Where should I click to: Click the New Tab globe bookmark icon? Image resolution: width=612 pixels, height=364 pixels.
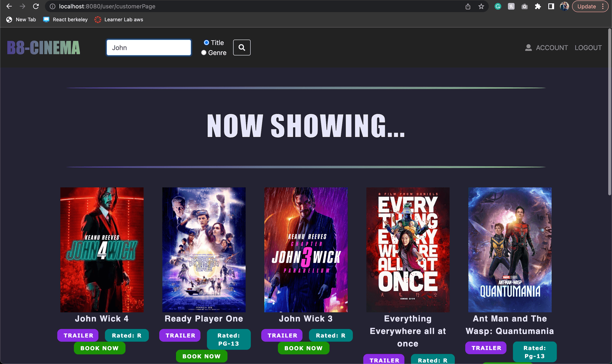click(x=9, y=19)
